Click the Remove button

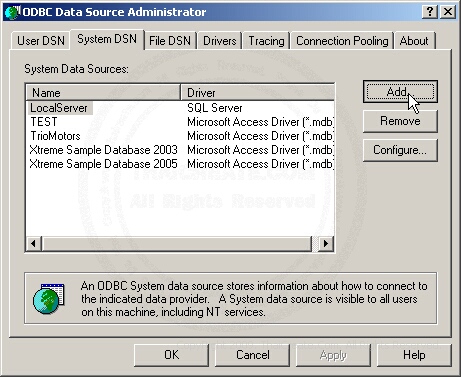point(400,121)
